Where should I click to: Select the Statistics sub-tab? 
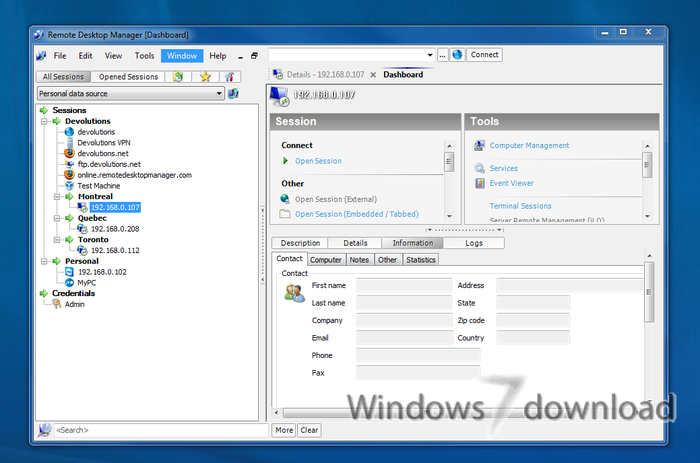click(x=421, y=260)
